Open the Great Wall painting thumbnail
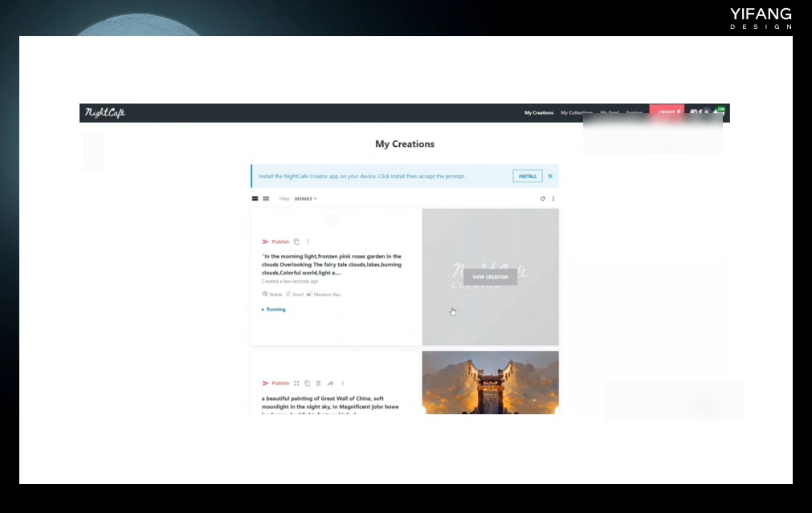 pos(490,382)
